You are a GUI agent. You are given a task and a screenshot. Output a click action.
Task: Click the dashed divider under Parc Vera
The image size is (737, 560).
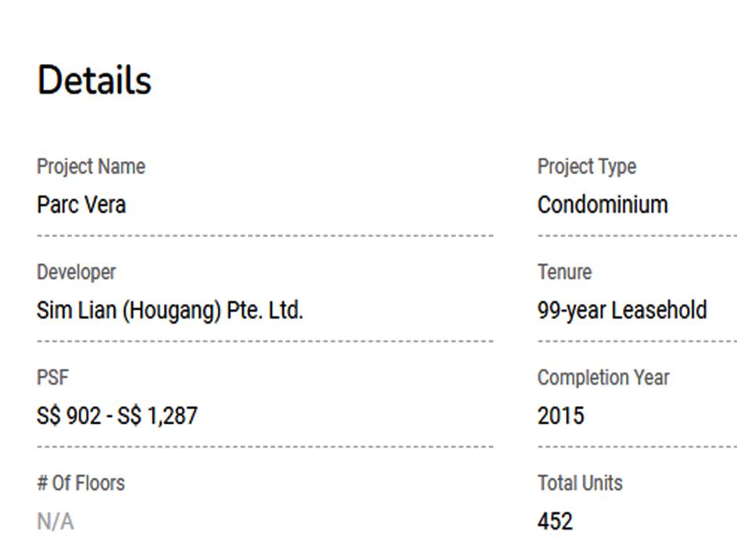(x=265, y=235)
